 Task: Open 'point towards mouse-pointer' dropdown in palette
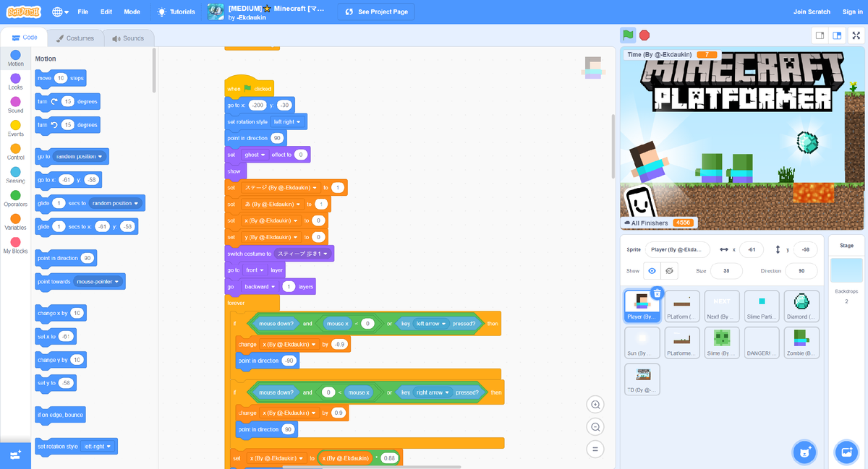click(98, 281)
